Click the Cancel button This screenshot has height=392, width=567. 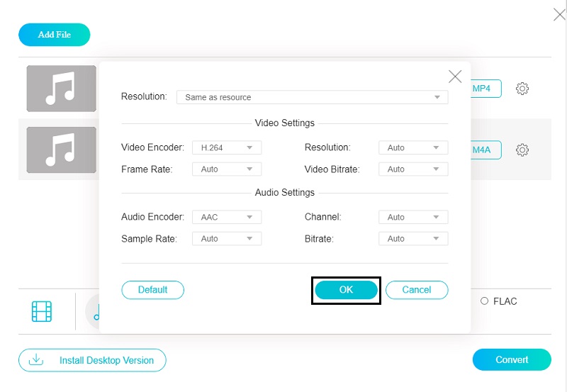click(417, 290)
